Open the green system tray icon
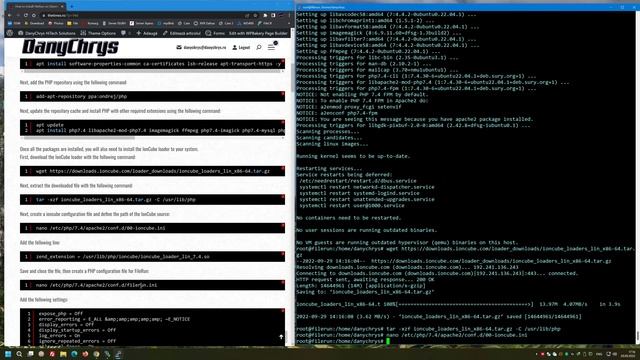This screenshot has width=640, height=360. click(566, 354)
